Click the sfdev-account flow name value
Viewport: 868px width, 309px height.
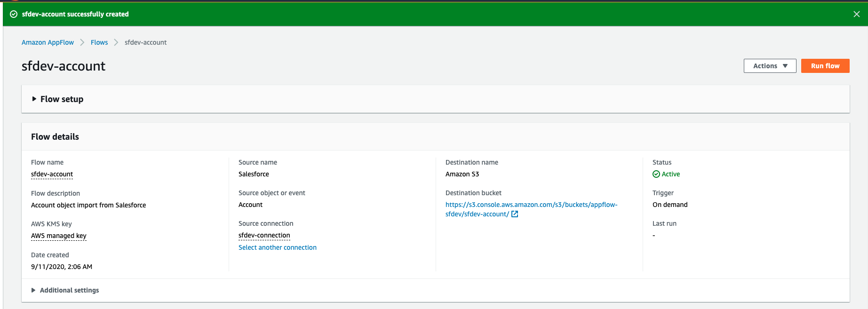(52, 174)
